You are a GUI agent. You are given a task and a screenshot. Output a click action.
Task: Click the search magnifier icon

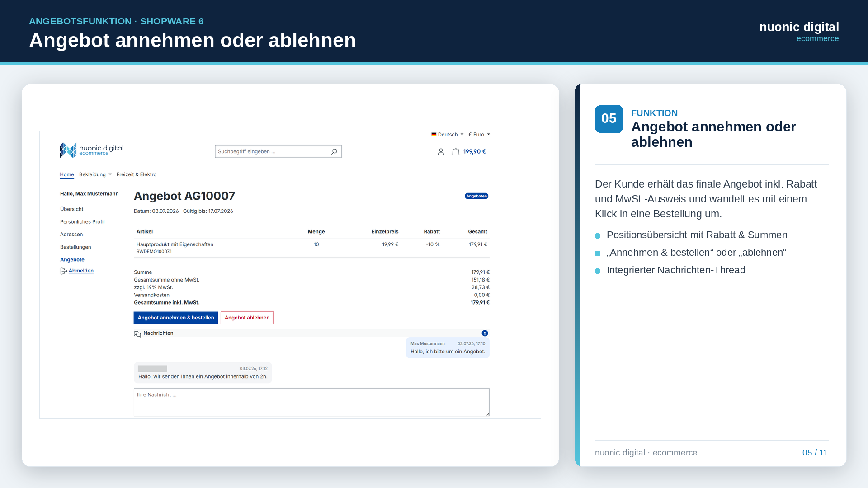334,151
